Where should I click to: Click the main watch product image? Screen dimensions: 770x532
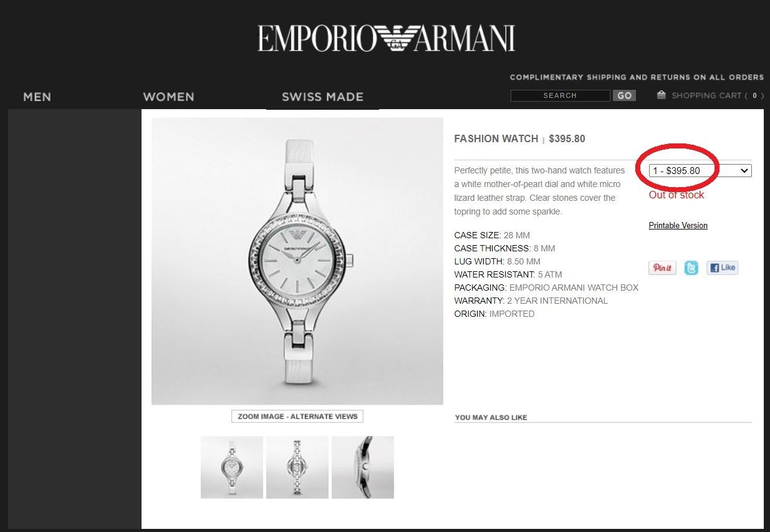[x=297, y=261]
